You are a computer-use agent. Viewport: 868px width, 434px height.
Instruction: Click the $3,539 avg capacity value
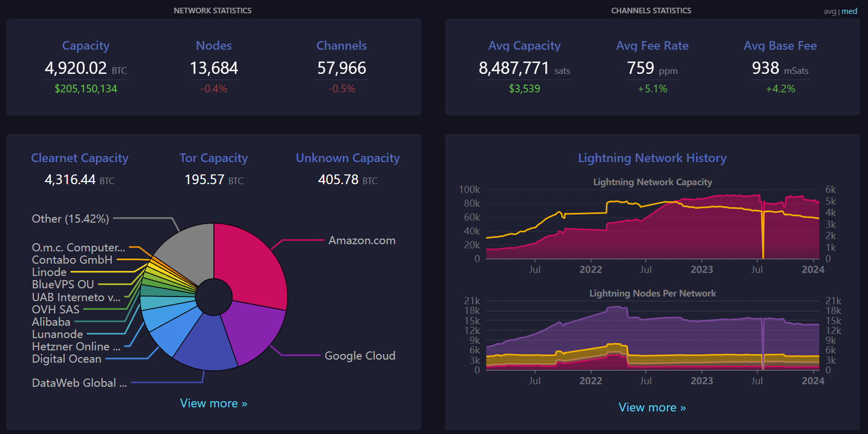pos(524,89)
